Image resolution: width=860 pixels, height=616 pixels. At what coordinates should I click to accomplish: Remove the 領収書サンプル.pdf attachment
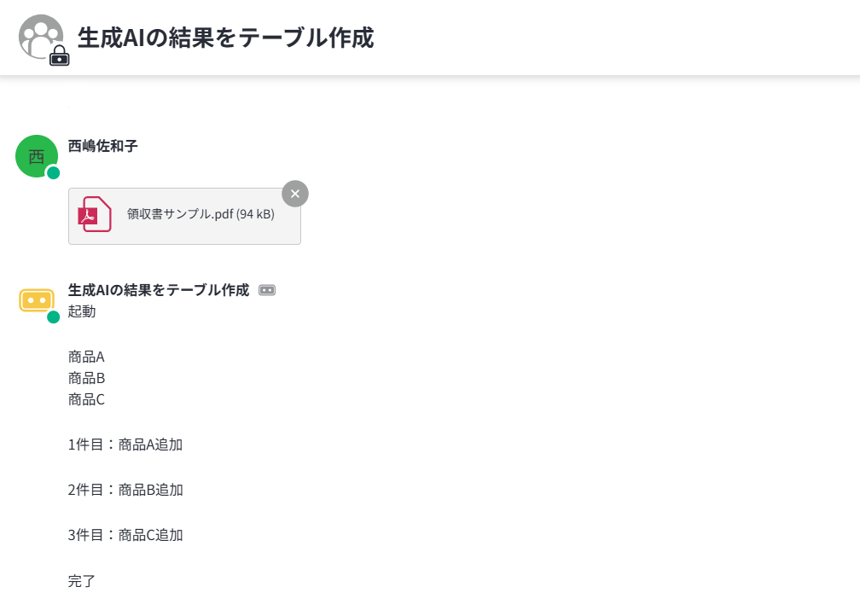[295, 194]
